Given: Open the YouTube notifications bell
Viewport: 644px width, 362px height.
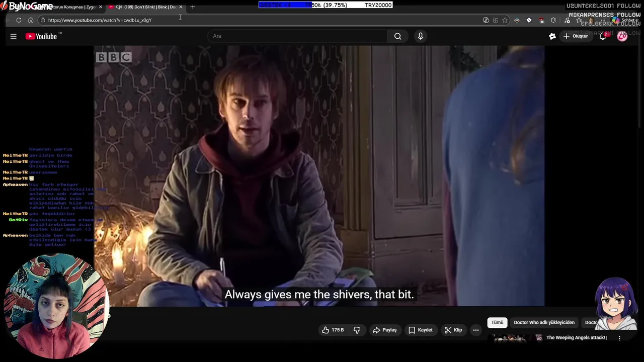Looking at the screenshot, I should click(x=603, y=36).
